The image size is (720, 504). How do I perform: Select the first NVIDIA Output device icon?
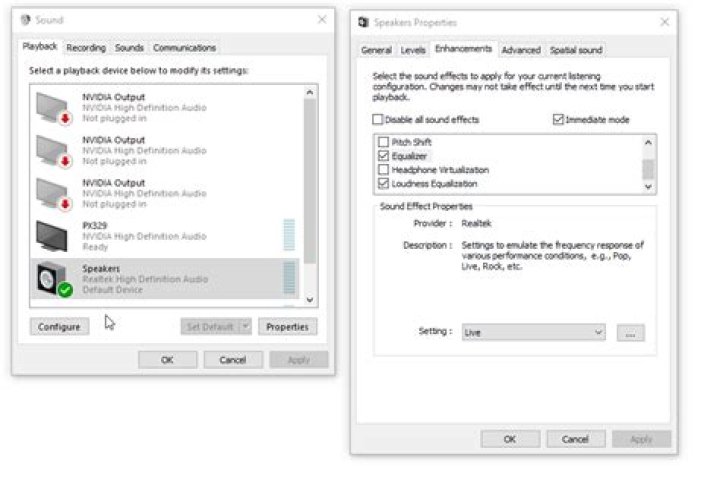53,108
